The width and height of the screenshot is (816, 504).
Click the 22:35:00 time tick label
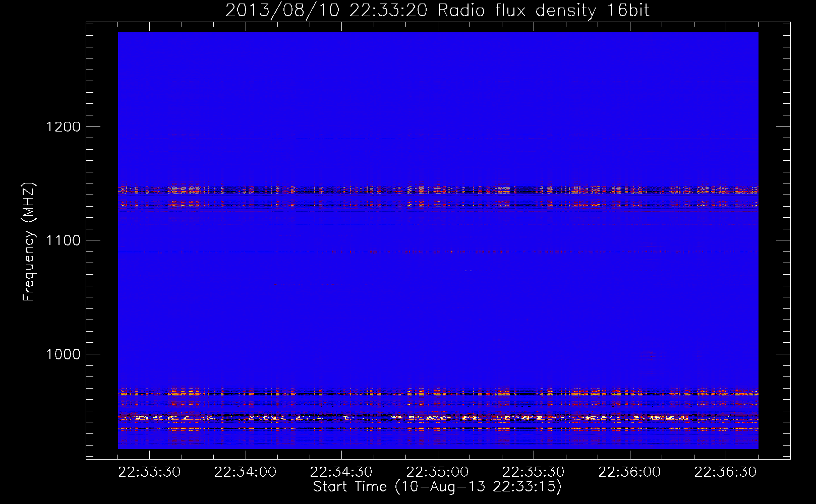click(x=437, y=472)
